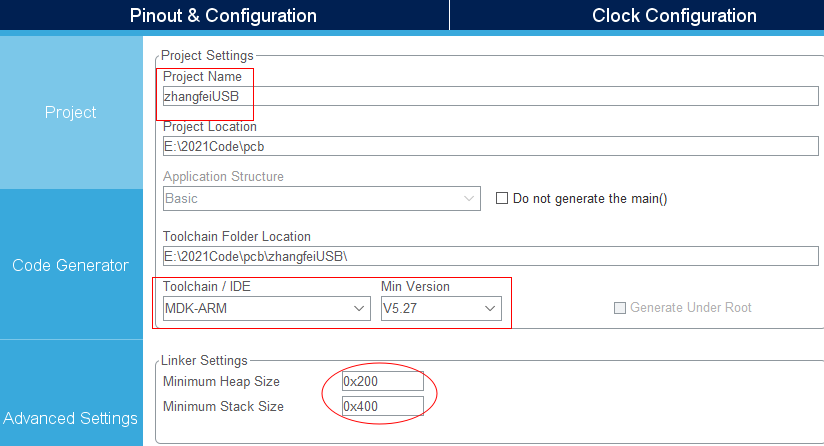This screenshot has width=824, height=446.
Task: Click the Project Settings group title
Action: coord(207,55)
